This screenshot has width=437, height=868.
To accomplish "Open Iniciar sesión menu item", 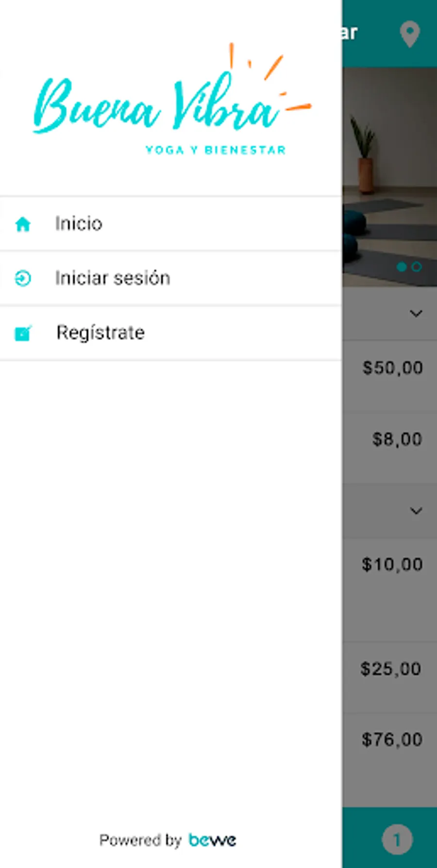I will 113,278.
